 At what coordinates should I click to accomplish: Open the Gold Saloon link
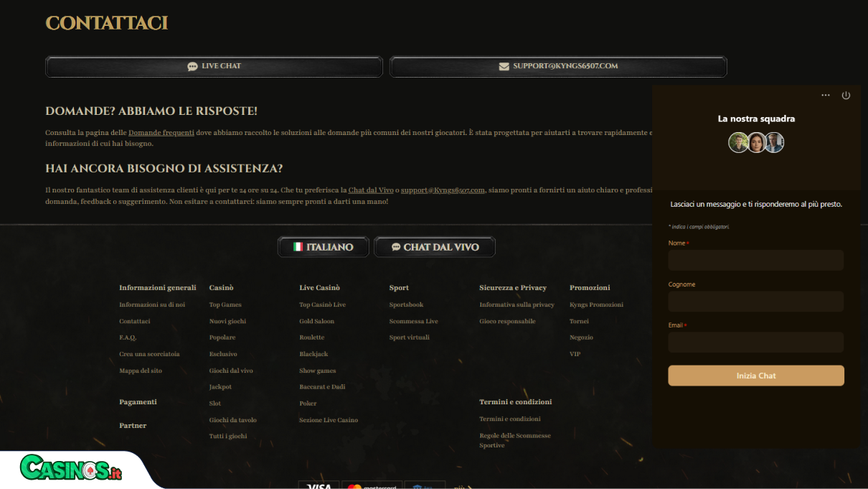click(316, 321)
